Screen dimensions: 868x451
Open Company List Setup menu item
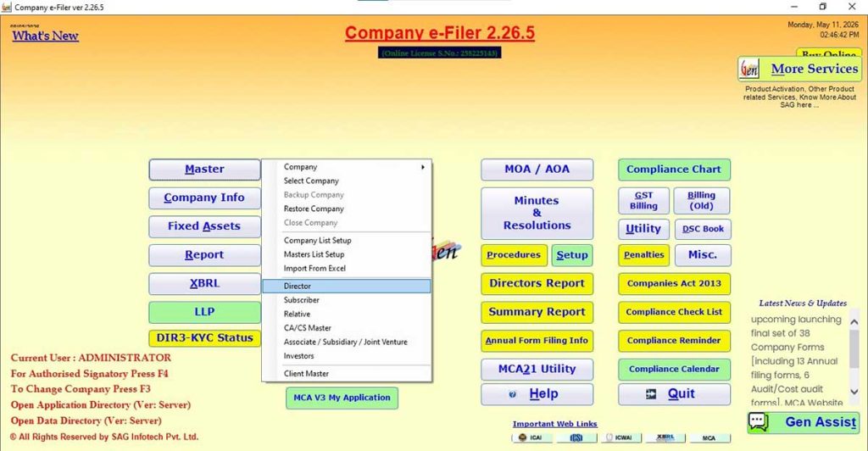347,240
